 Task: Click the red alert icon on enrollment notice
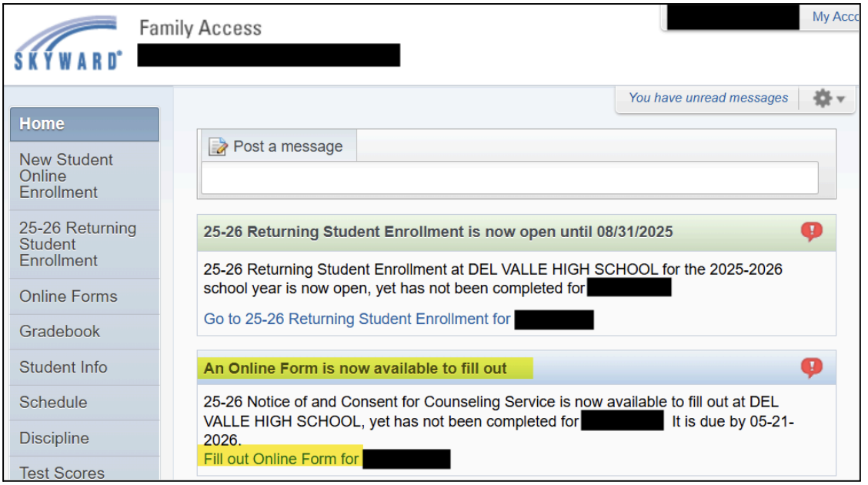[x=812, y=231]
